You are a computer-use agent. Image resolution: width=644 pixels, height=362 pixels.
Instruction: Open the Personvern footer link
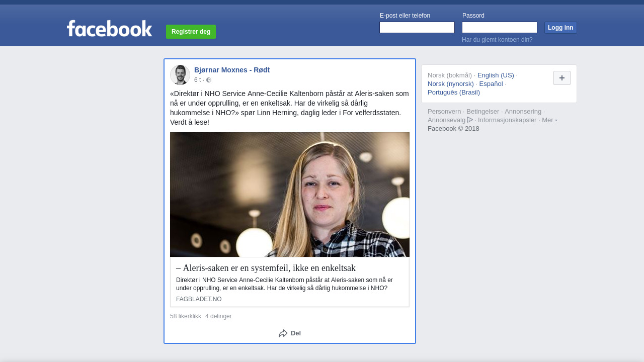(444, 112)
